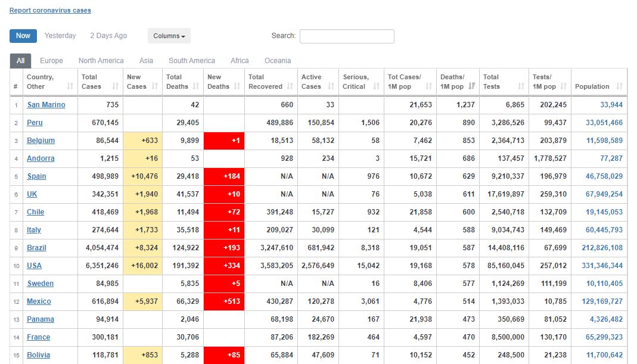
Task: Sort by Tests/1M pop arrows
Action: [564, 86]
